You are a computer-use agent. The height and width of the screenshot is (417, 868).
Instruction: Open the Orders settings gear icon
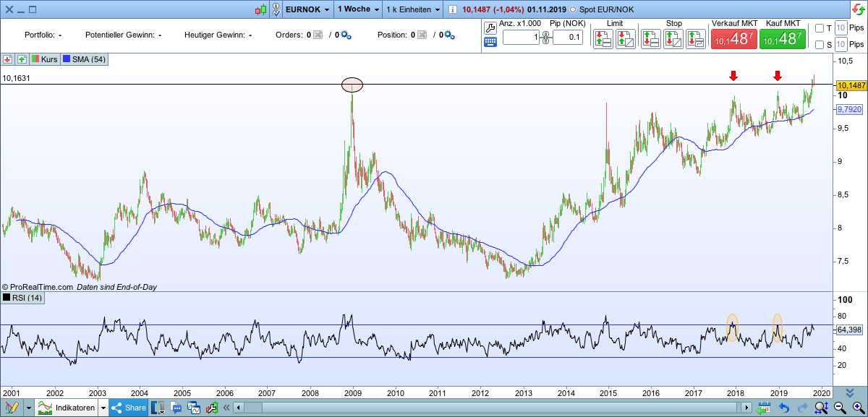pos(346,35)
